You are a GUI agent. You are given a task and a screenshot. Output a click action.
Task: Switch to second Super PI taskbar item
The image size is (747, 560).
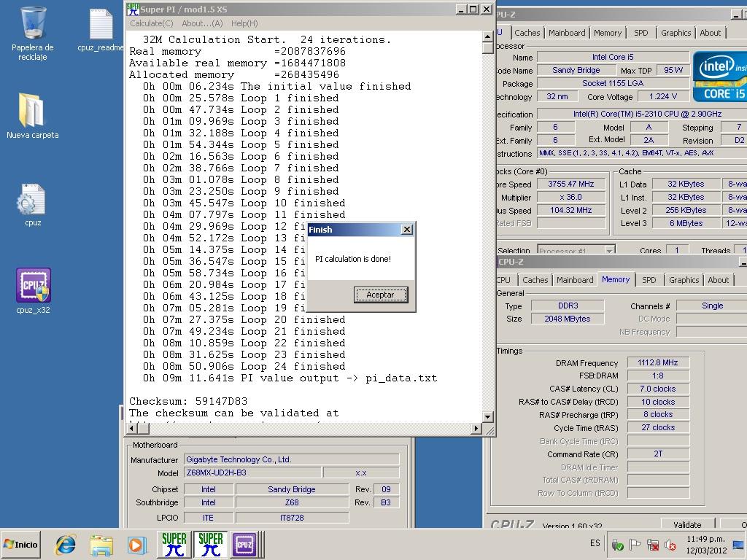point(211,544)
